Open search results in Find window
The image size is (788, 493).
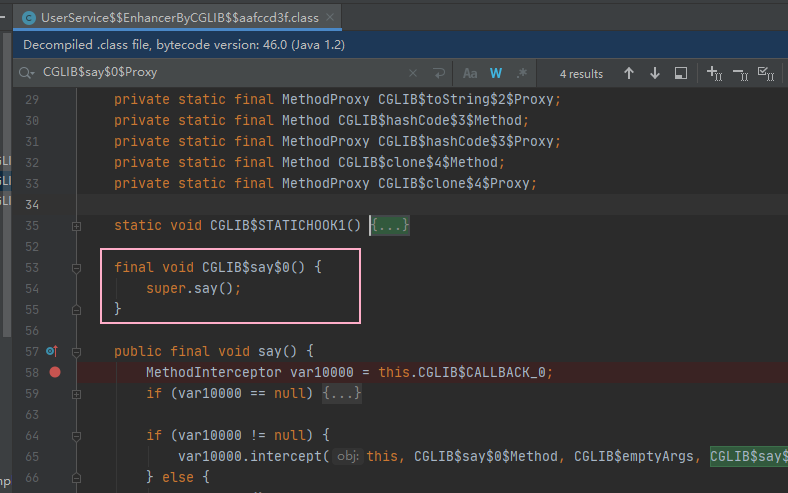pyautogui.click(x=680, y=73)
